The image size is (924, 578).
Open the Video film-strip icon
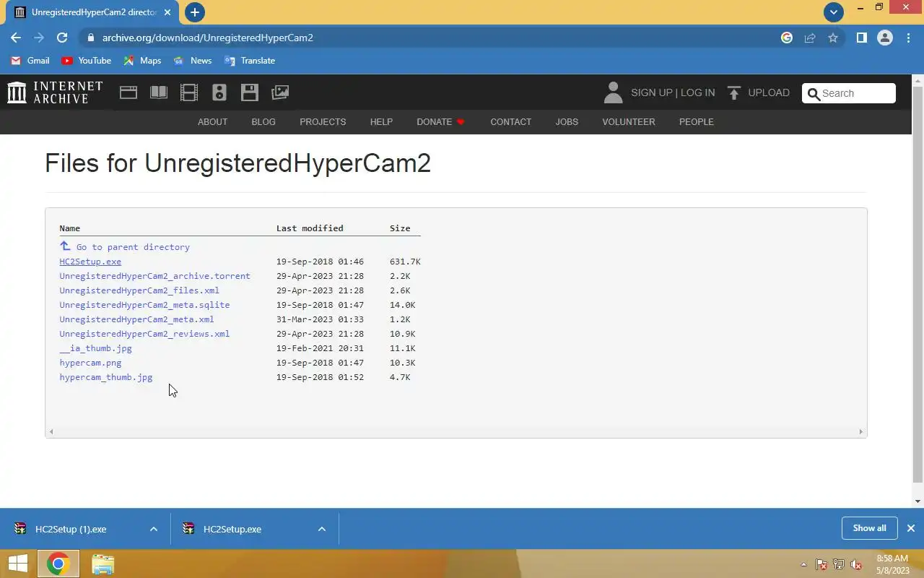pos(189,92)
